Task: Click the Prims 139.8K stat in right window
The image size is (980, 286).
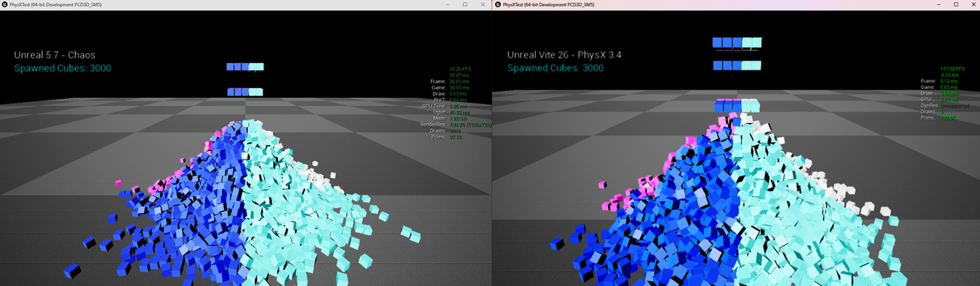Action: click(x=938, y=118)
